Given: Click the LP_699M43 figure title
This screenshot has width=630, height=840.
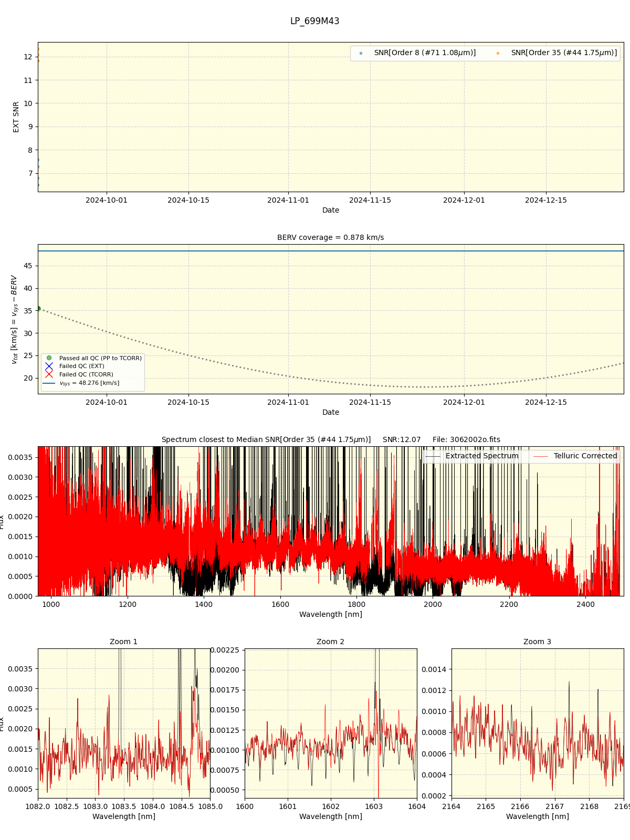Looking at the screenshot, I should coord(314,22).
